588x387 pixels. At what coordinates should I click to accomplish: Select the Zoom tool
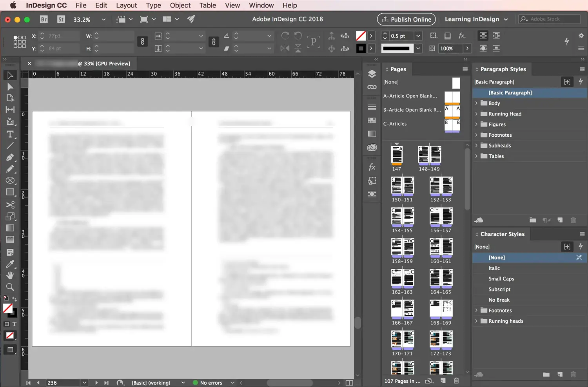coord(10,287)
